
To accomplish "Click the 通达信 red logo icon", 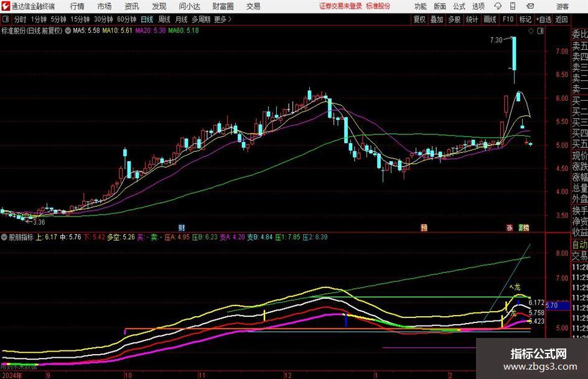I will pos(5,6).
